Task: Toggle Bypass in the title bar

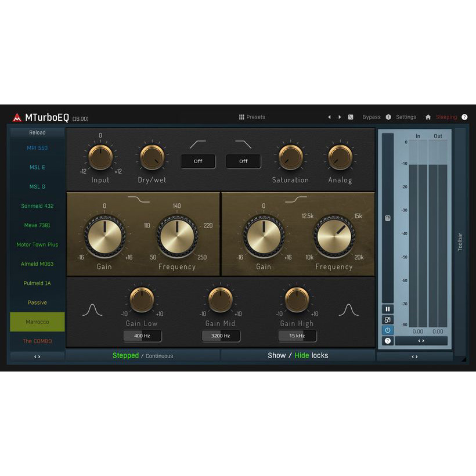Action: (372, 117)
